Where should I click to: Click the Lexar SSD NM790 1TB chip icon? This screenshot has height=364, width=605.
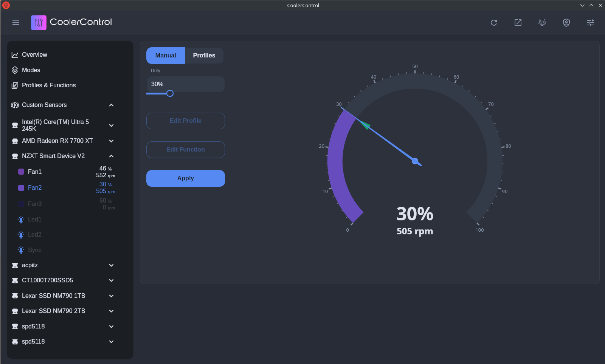[x=15, y=296]
